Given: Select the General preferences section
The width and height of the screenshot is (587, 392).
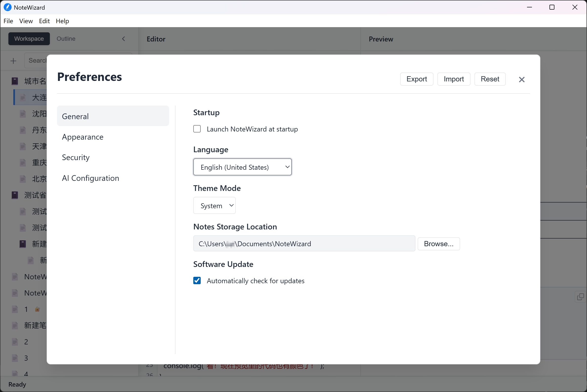Looking at the screenshot, I should pyautogui.click(x=113, y=116).
